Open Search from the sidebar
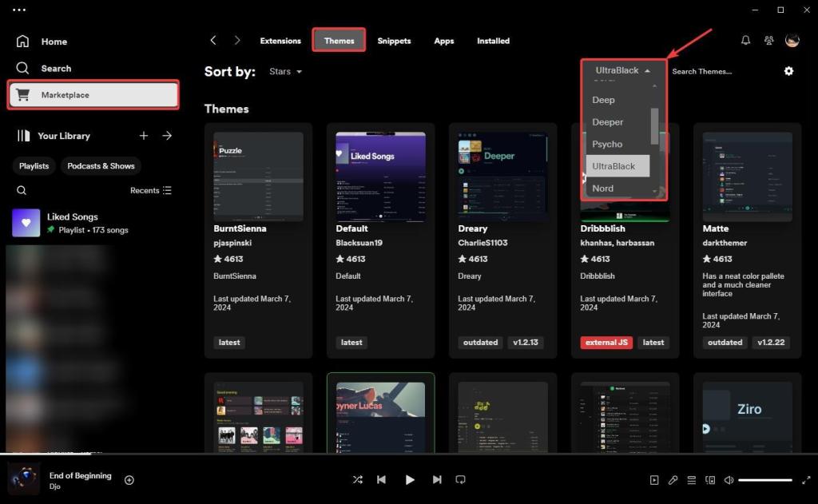Viewport: 818px width, 504px height. click(x=43, y=69)
